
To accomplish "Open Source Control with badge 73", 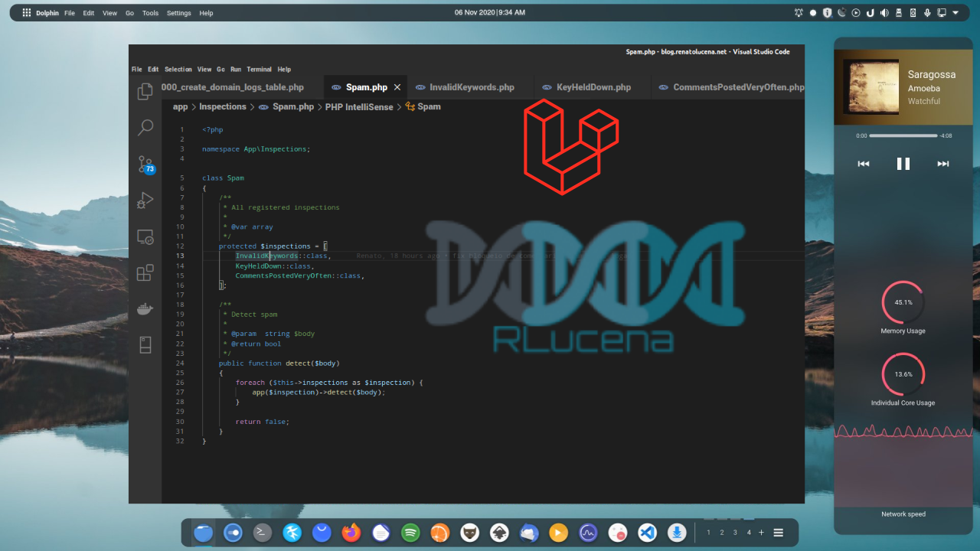I will [145, 165].
